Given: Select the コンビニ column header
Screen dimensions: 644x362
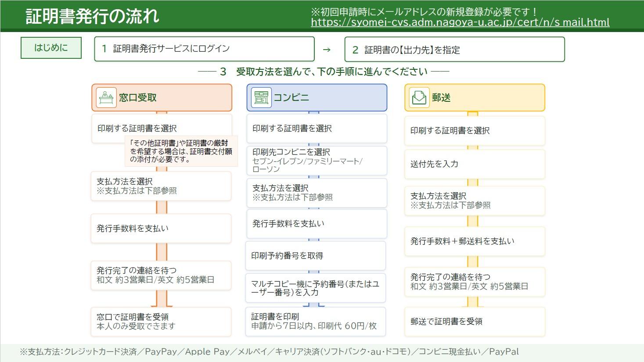Looking at the screenshot, I should (x=317, y=97).
